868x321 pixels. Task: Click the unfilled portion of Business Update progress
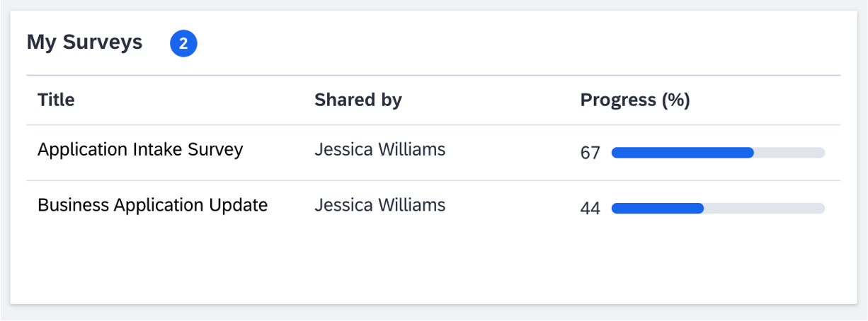tap(764, 208)
